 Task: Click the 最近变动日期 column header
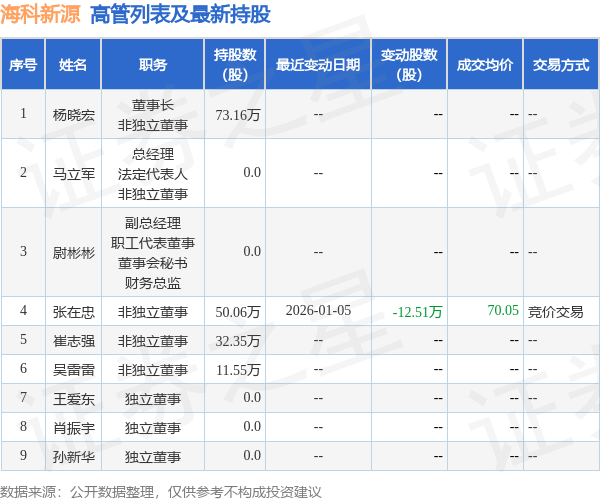(x=318, y=65)
